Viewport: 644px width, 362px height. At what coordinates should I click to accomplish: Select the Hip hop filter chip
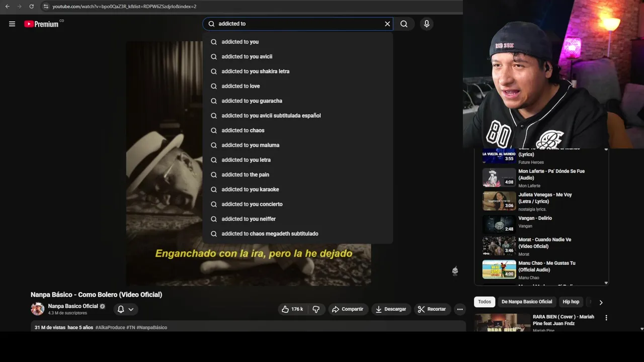click(571, 302)
